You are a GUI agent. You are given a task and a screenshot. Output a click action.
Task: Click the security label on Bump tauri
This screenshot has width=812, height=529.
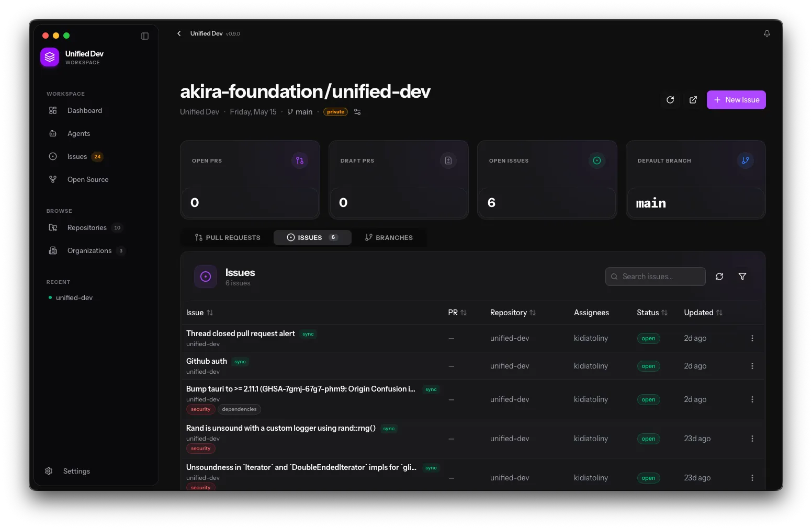click(200, 409)
